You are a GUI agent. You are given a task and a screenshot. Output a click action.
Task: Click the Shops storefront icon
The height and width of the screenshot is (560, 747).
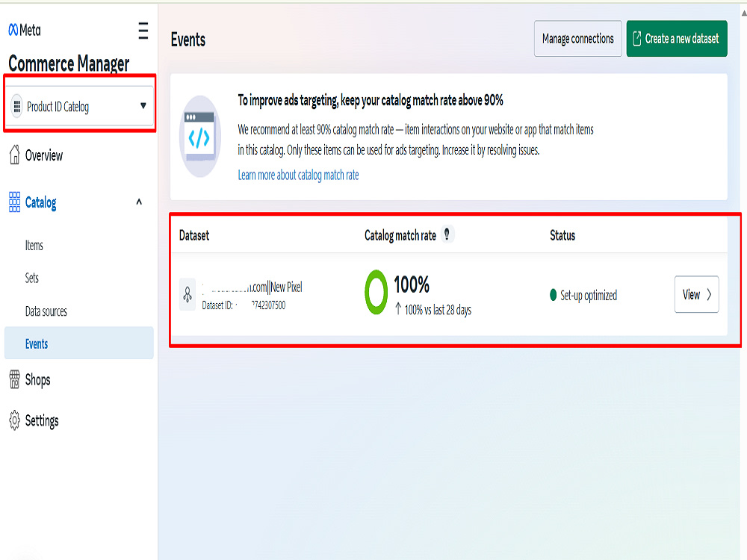14,379
